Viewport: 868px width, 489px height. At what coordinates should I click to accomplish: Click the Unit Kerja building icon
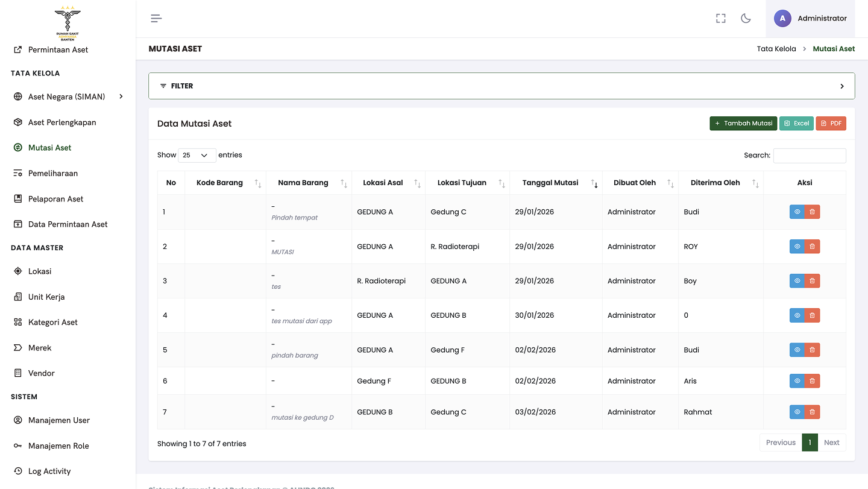coord(18,297)
